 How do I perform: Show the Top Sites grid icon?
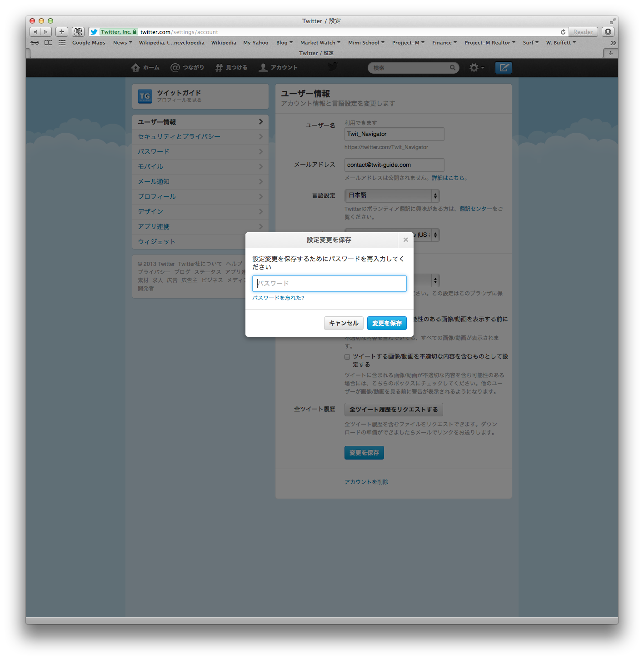(x=62, y=42)
